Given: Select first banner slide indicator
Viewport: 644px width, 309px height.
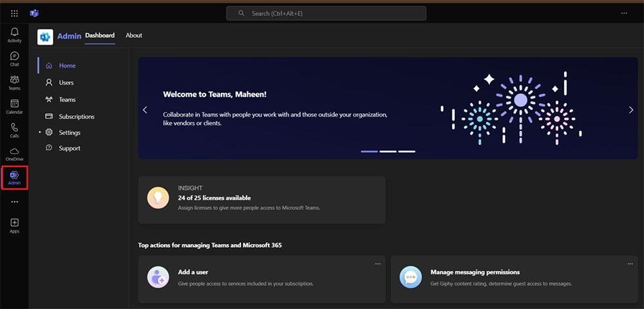Looking at the screenshot, I should (x=369, y=151).
